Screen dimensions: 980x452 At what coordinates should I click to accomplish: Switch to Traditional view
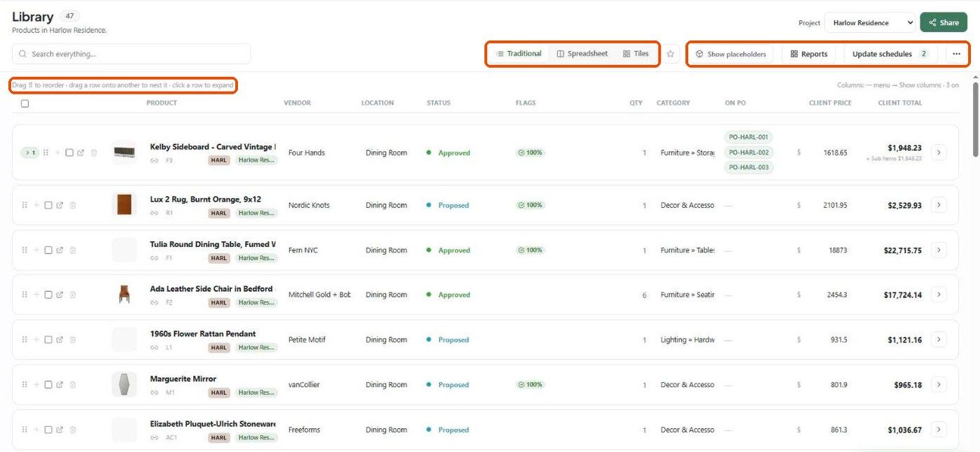click(x=519, y=54)
